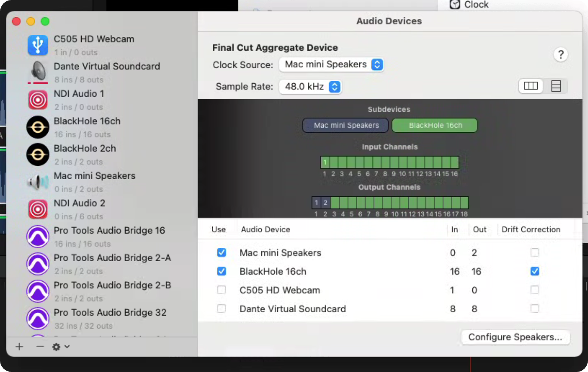Image resolution: width=588 pixels, height=372 pixels.
Task: Enable Use for C505 HD Webcam
Action: coord(221,290)
